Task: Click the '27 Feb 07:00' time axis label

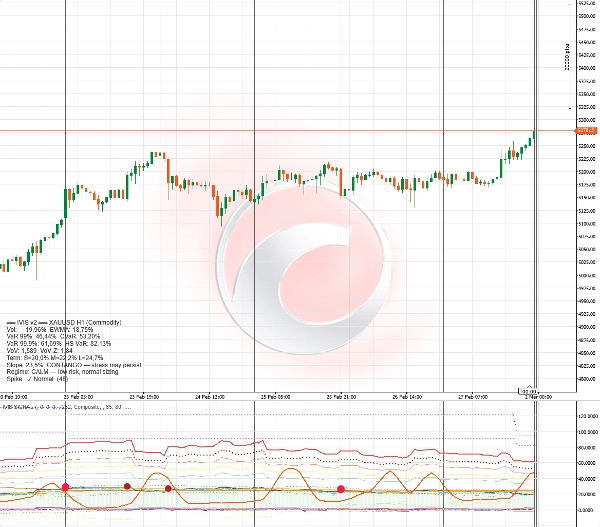Action: [473, 397]
